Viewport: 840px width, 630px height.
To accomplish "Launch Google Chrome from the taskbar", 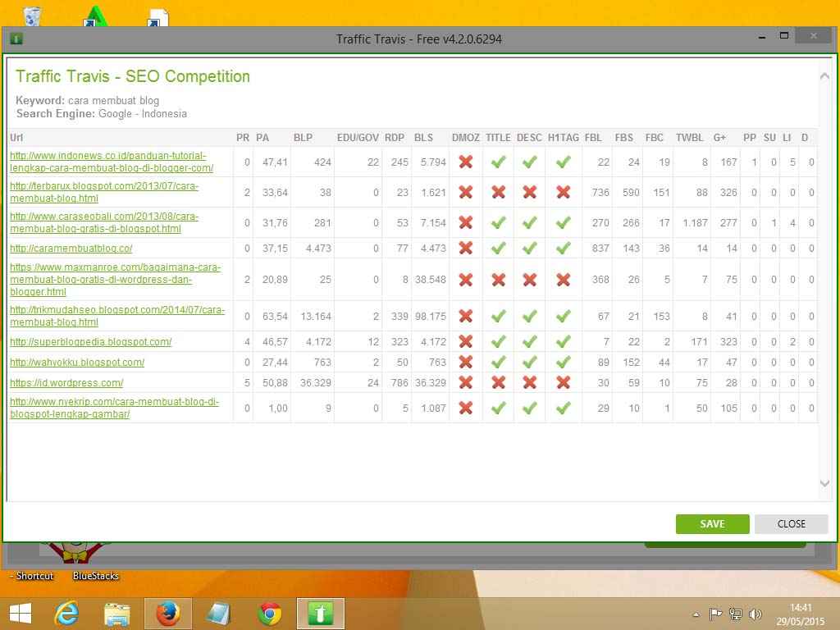I will pos(269,614).
